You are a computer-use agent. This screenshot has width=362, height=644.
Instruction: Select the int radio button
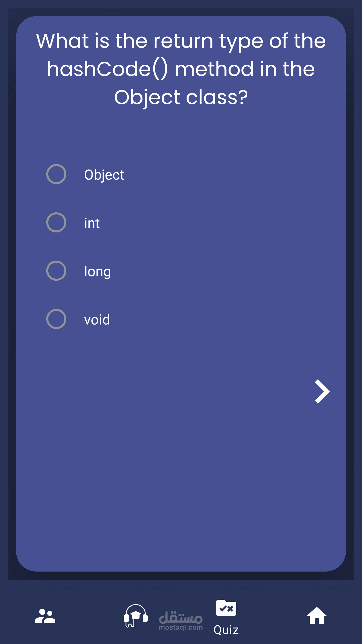coord(56,222)
